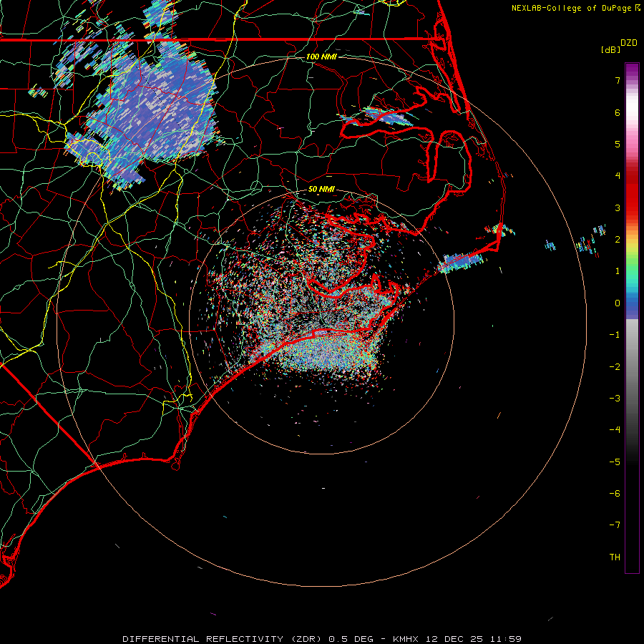Click the 4 value on the color scale

(618, 176)
